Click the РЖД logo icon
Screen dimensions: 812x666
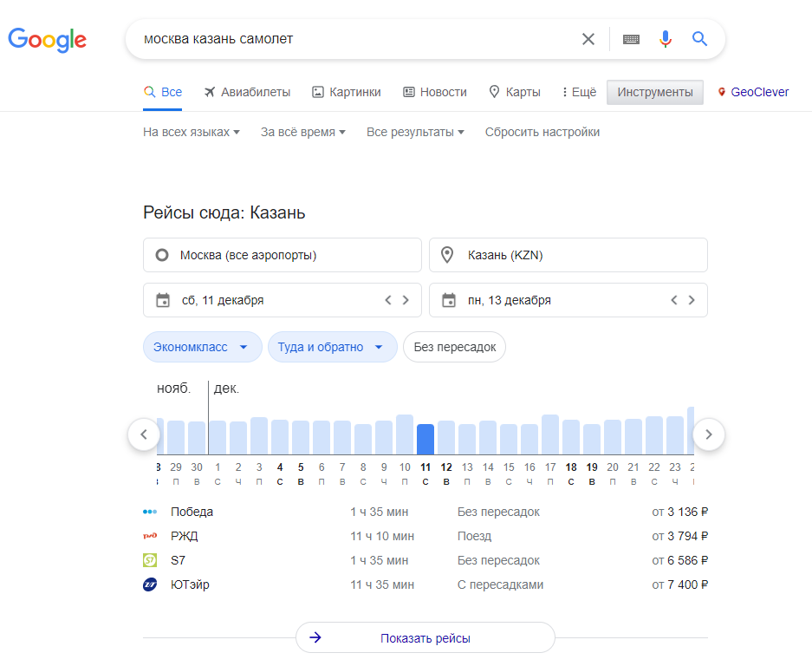point(150,537)
